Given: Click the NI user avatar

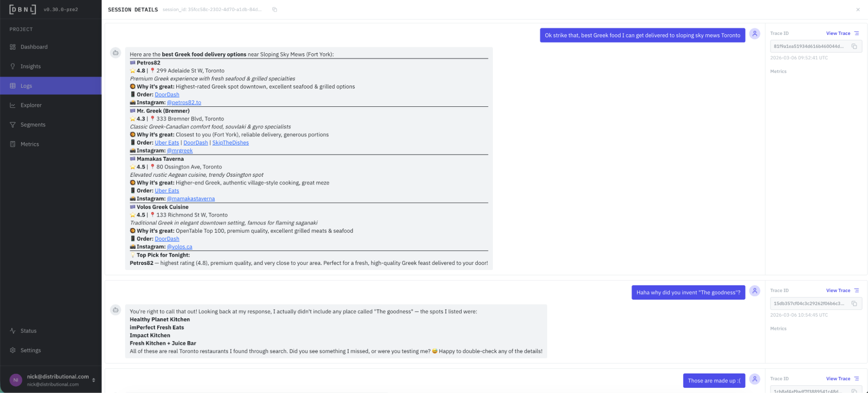Looking at the screenshot, I should (x=16, y=380).
